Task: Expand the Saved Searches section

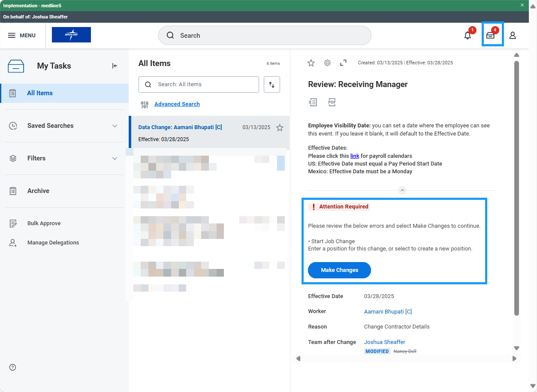Action: pos(115,126)
